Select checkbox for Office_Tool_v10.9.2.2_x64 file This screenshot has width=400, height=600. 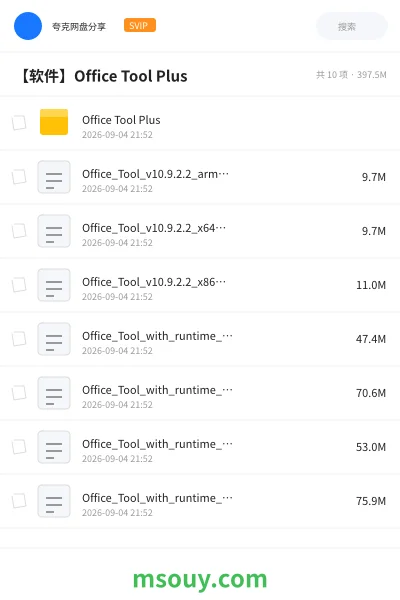tap(19, 231)
